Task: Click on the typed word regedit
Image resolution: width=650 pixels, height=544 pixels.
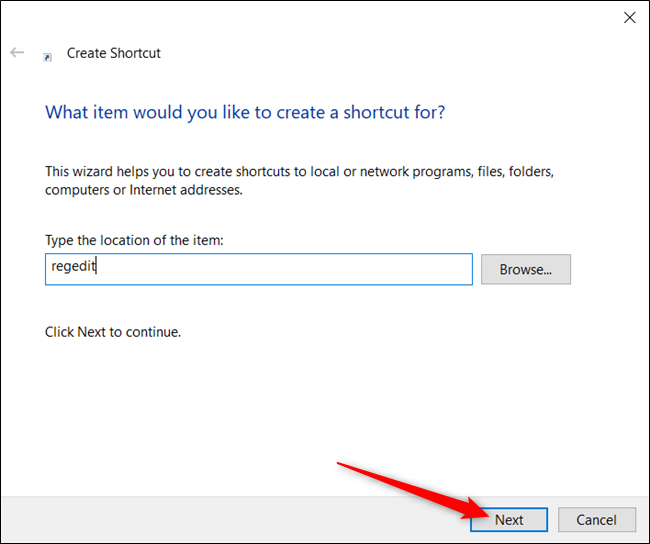Action: point(73,266)
